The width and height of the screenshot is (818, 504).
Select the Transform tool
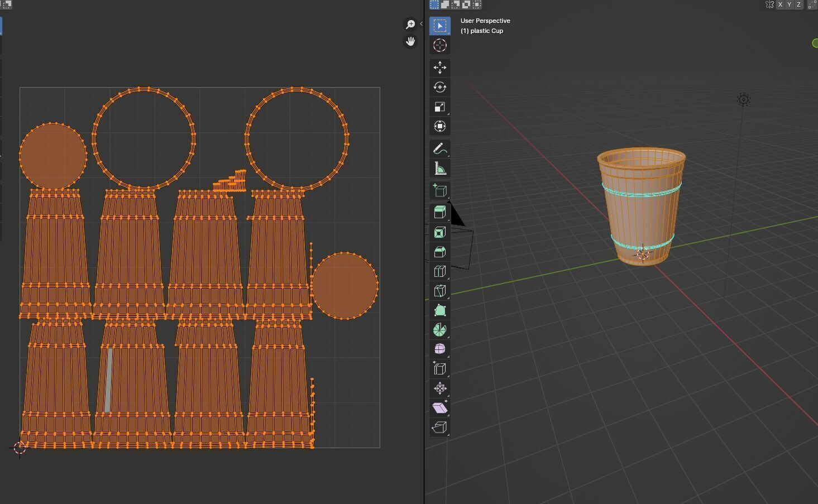click(x=440, y=126)
